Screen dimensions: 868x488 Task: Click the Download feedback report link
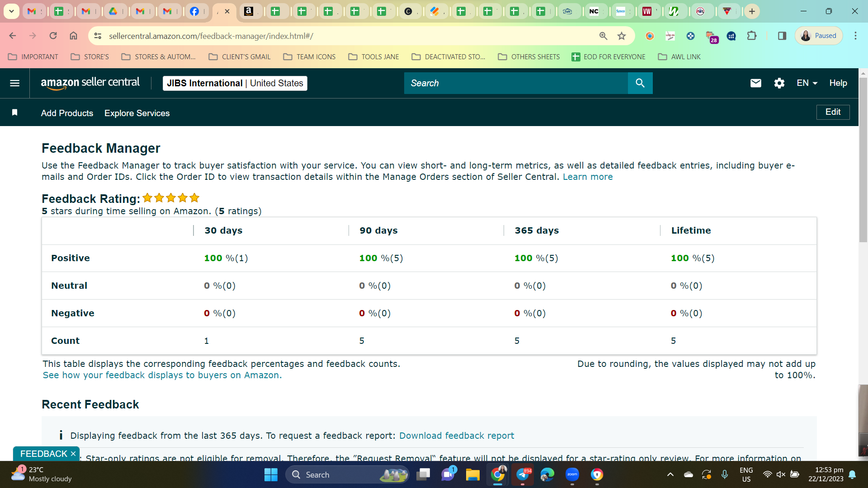tap(457, 436)
